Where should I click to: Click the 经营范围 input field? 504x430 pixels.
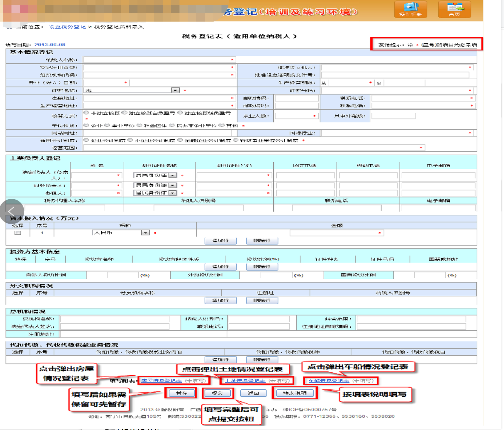[254, 148]
